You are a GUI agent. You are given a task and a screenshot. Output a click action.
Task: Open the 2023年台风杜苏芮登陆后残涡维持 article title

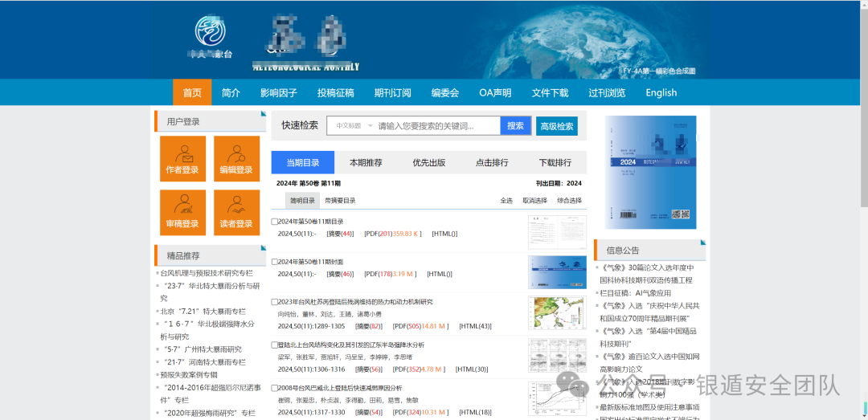(x=355, y=302)
